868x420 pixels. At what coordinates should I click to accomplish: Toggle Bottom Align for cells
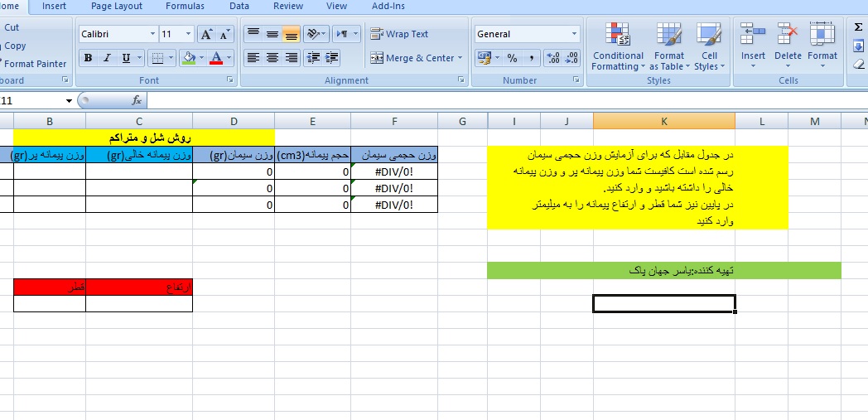[291, 34]
